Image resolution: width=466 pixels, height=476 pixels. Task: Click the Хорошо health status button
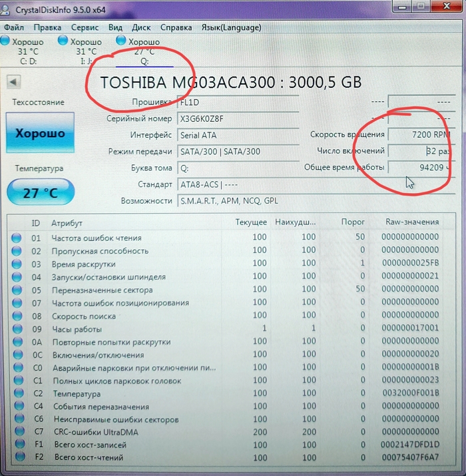(40, 133)
